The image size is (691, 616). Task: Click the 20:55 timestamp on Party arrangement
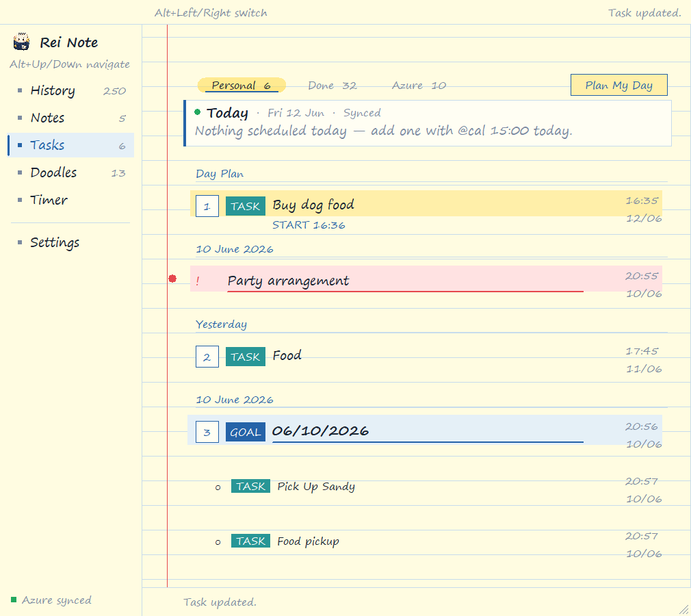tap(642, 276)
